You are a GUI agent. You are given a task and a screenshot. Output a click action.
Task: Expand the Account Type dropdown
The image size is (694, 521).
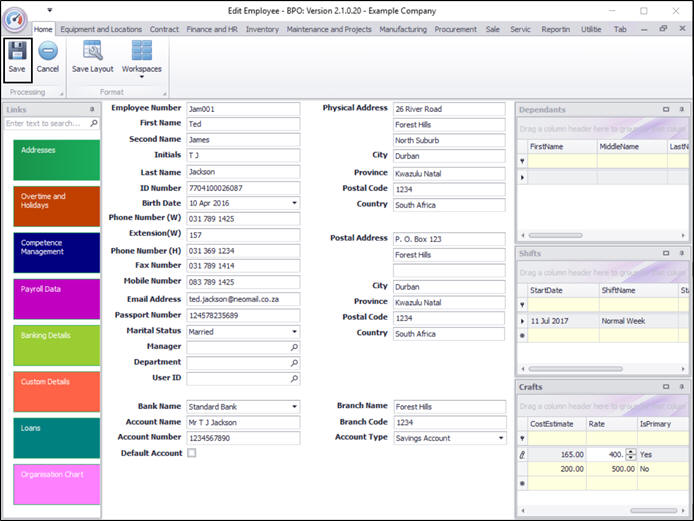click(x=501, y=438)
